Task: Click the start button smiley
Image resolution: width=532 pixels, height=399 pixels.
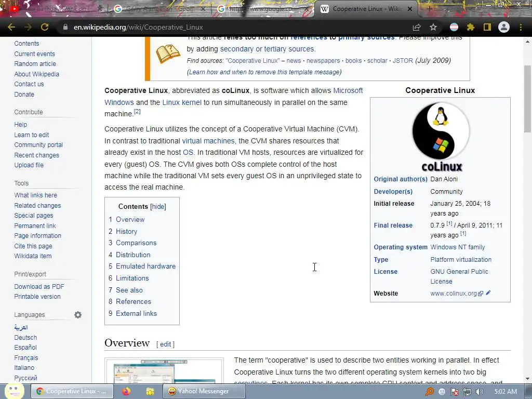Action: (14, 391)
